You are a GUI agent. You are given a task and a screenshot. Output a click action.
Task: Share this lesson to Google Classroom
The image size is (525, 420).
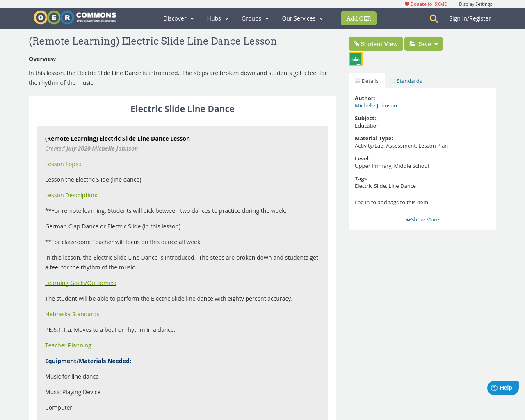(355, 58)
